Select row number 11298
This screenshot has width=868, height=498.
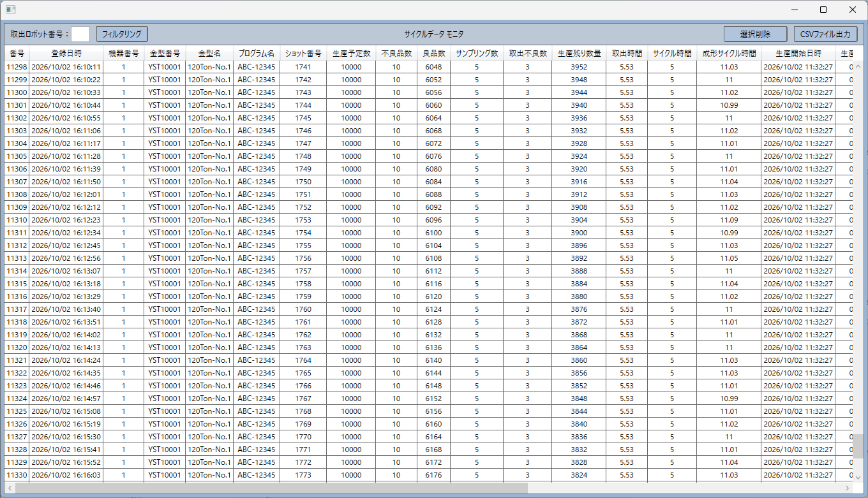[x=17, y=67]
